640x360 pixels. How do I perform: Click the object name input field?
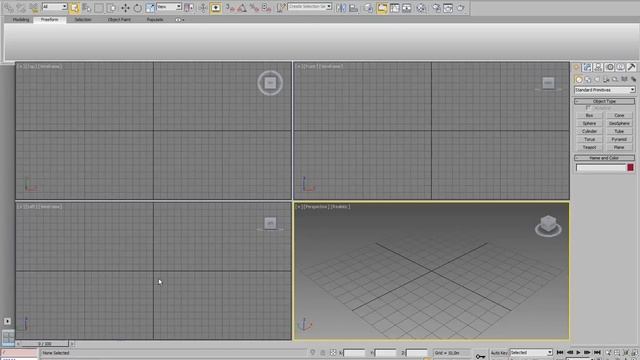[601, 167]
